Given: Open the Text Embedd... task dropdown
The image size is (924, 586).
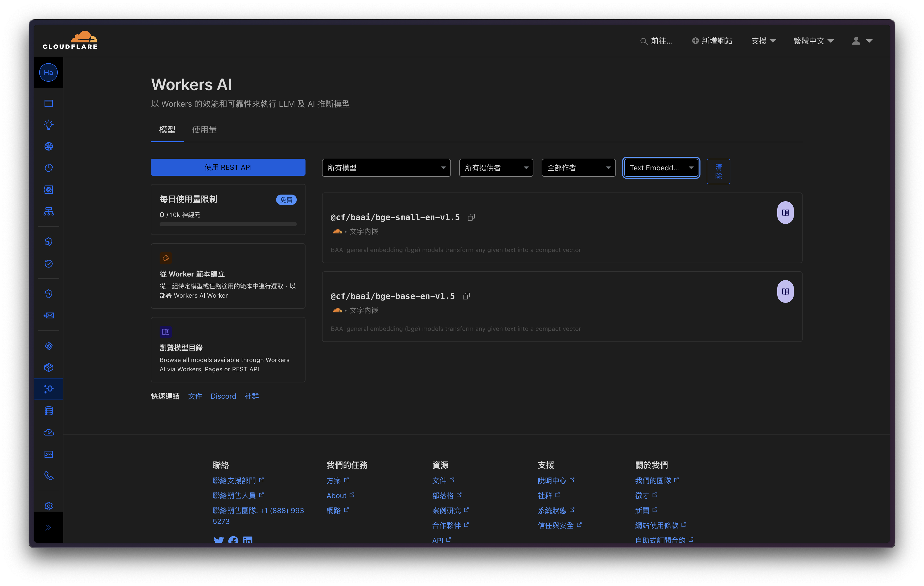Looking at the screenshot, I should (x=661, y=168).
